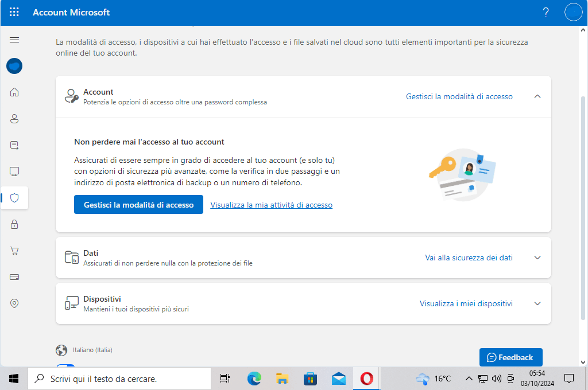Click the globe language icon
This screenshot has height=390, width=588.
61,350
